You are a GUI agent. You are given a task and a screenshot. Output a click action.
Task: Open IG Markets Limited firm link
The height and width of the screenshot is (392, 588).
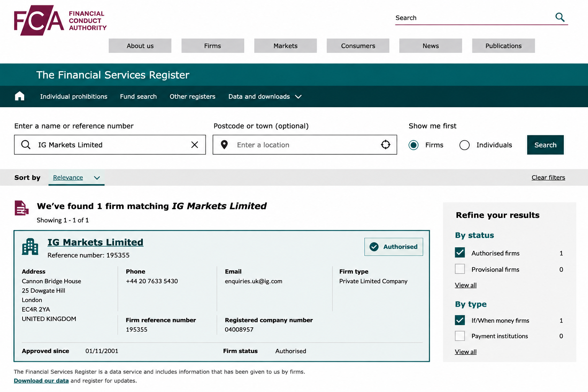95,242
